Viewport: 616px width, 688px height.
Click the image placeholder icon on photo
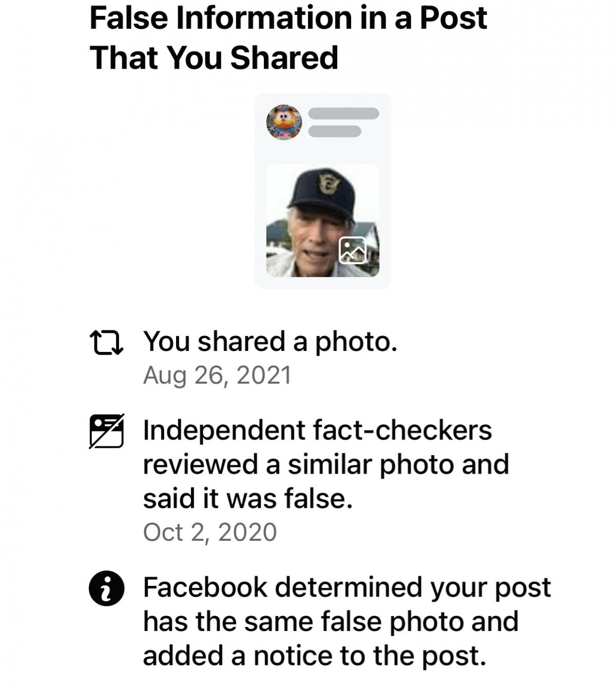(353, 250)
